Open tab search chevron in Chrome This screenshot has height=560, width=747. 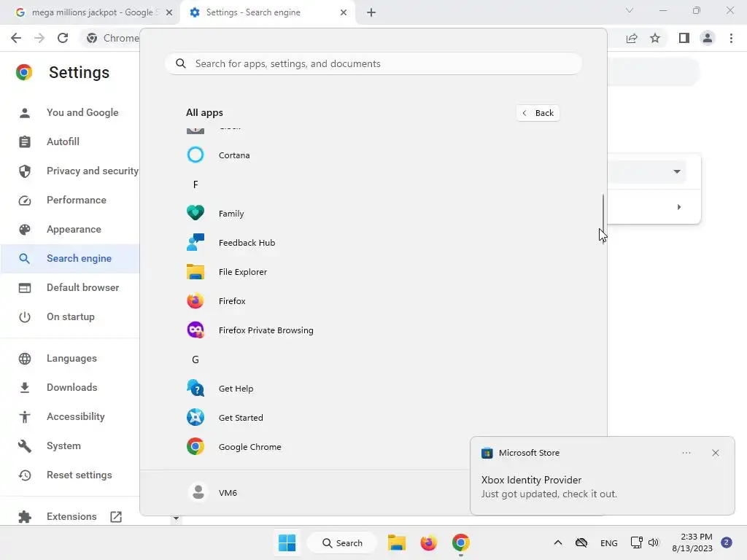tap(630, 10)
